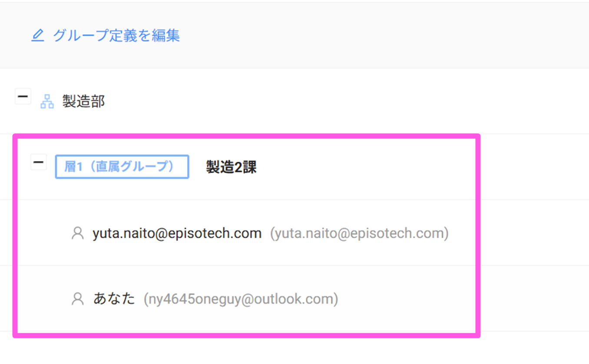Select the yuta.naito@episotech.com display name
The width and height of the screenshot is (589, 364).
(x=177, y=233)
